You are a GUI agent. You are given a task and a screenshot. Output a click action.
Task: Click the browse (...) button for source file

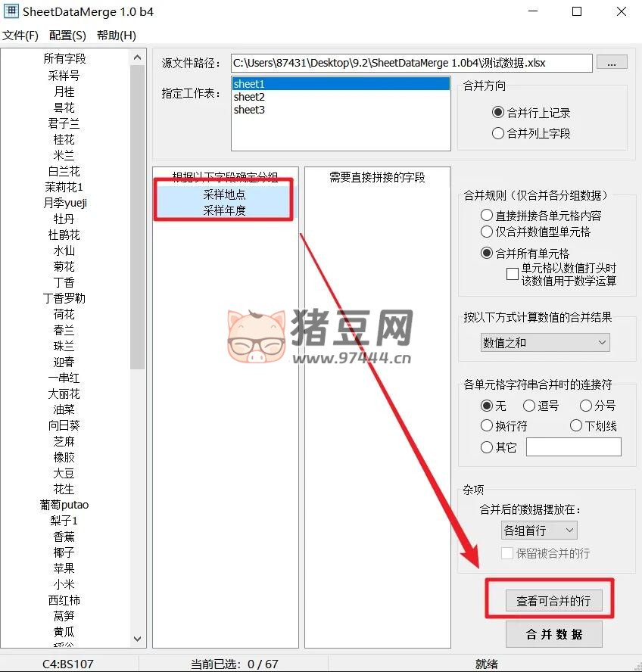click(x=612, y=63)
